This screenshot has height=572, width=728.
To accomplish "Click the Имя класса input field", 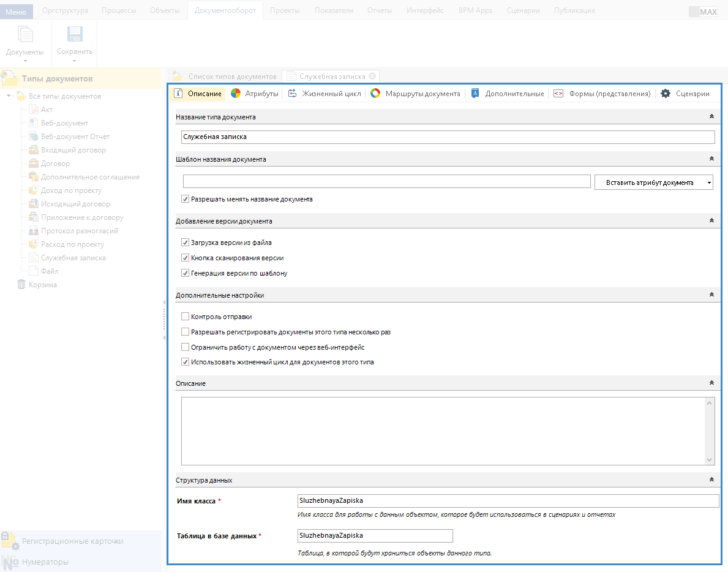I will [x=506, y=501].
